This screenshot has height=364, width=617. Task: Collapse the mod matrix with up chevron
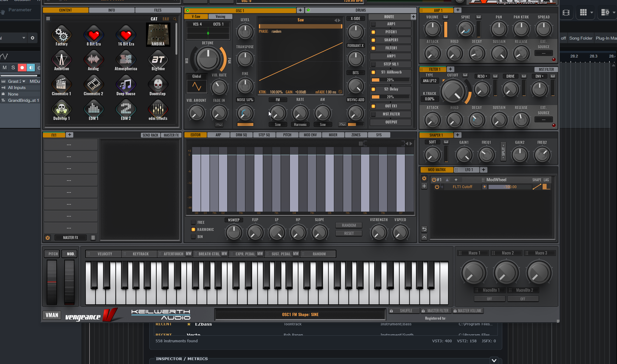tap(424, 237)
